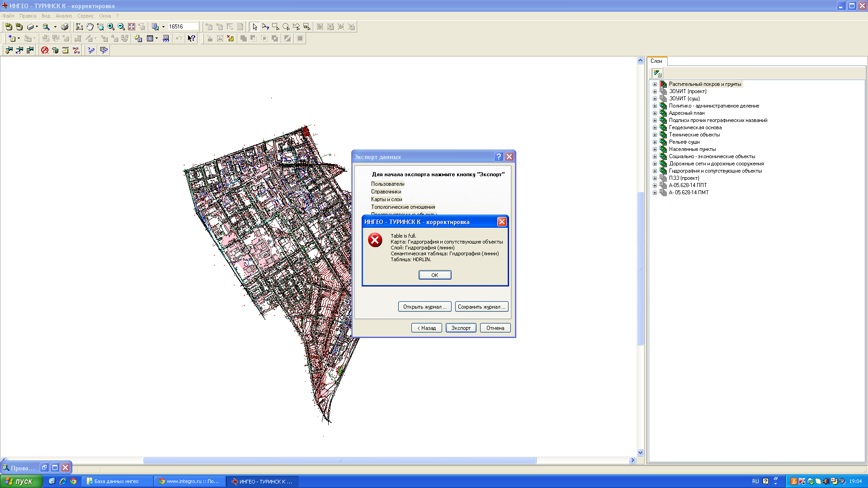Select Социально - экономические объекты layer
Image resolution: width=868 pixels, height=488 pixels.
pyautogui.click(x=712, y=156)
